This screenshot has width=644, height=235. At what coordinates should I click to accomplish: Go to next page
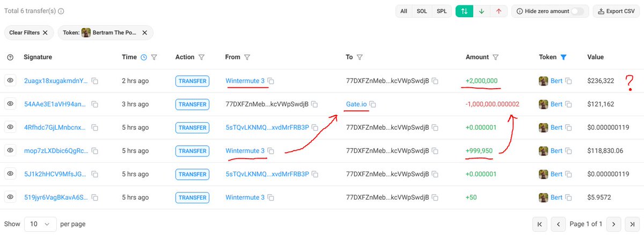point(613,224)
